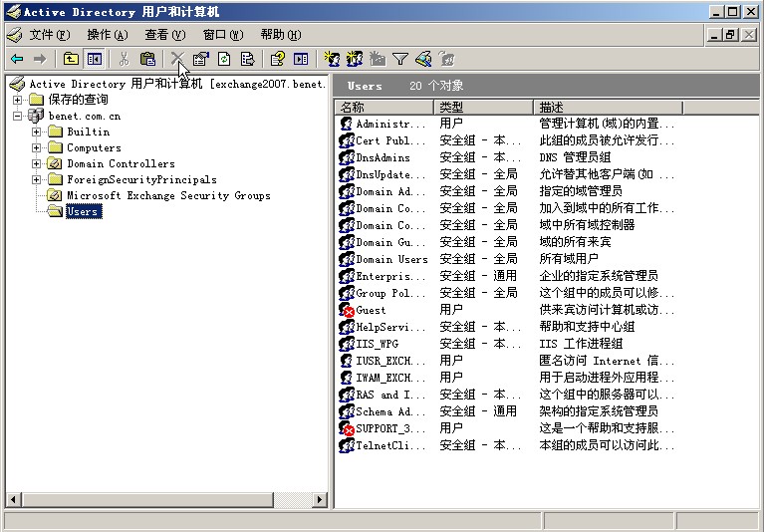Click the Domain Controllers OU folder icon
This screenshot has width=764, height=532.
pyautogui.click(x=55, y=163)
